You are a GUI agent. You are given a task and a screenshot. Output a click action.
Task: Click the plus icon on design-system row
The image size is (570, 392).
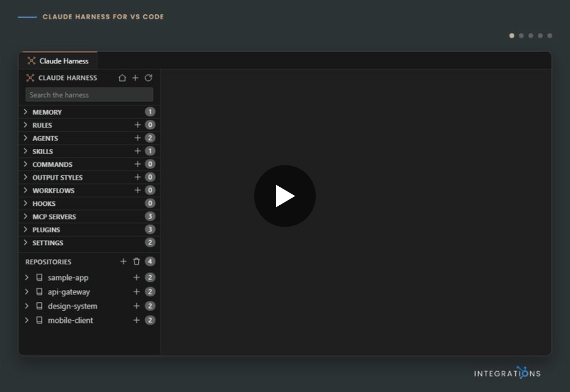[x=137, y=306]
